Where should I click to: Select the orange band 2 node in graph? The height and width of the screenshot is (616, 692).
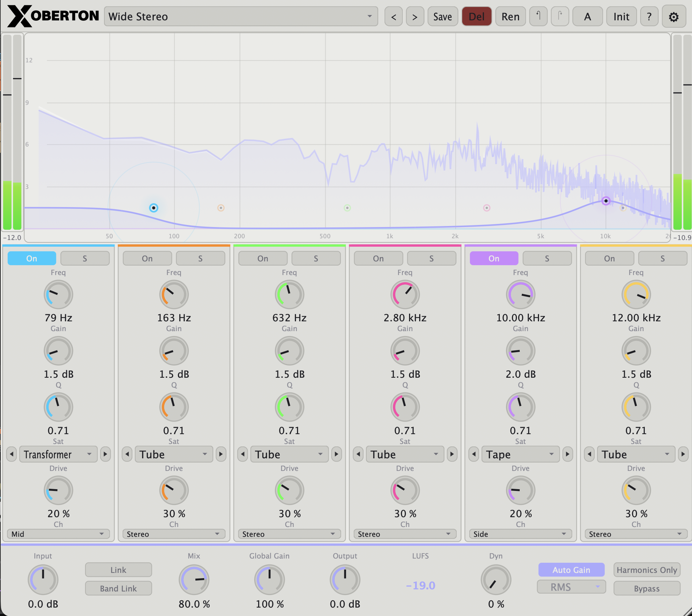click(x=221, y=208)
